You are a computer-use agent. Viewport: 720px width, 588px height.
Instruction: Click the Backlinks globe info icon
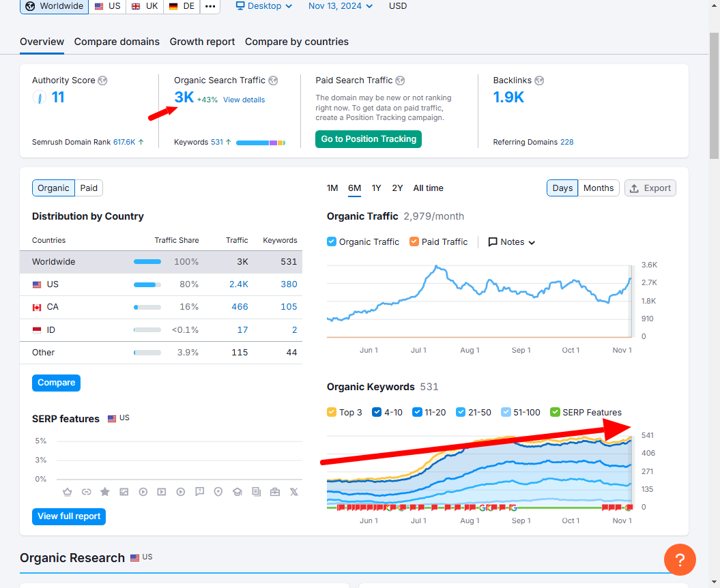pyautogui.click(x=540, y=80)
